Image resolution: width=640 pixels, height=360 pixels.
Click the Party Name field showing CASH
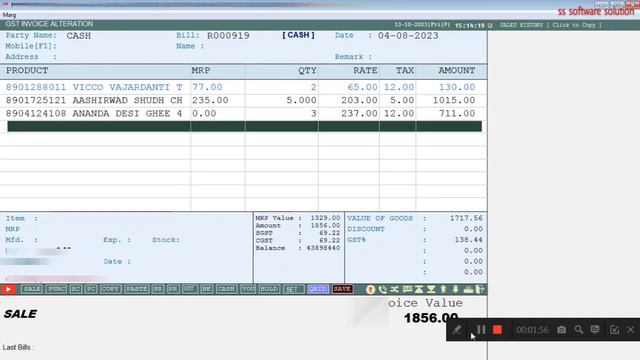[79, 36]
